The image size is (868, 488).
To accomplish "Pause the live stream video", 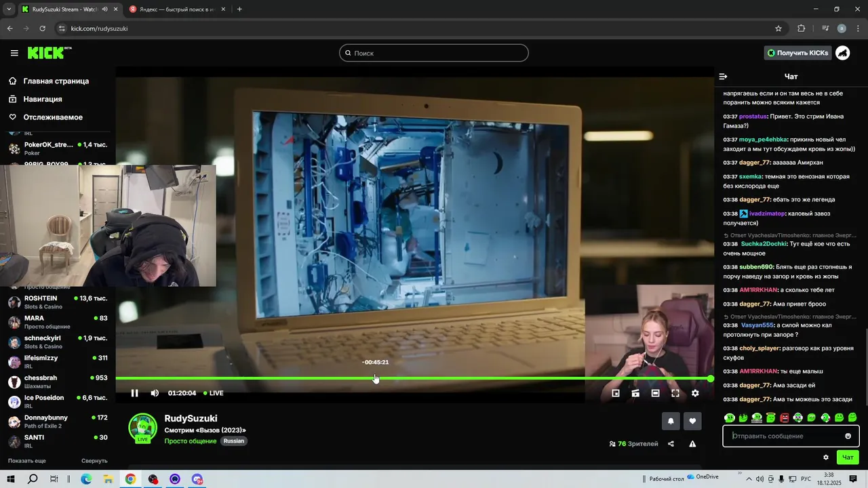I will coord(134,393).
